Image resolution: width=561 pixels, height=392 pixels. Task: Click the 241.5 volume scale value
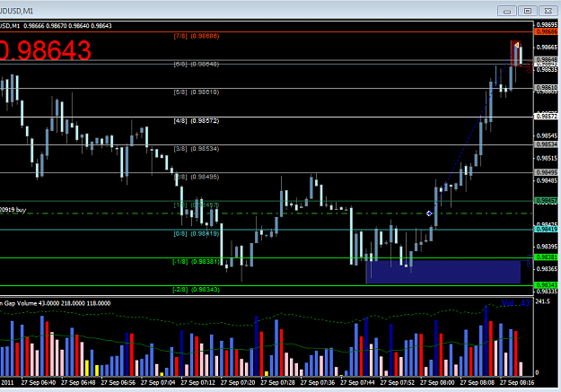click(x=542, y=301)
